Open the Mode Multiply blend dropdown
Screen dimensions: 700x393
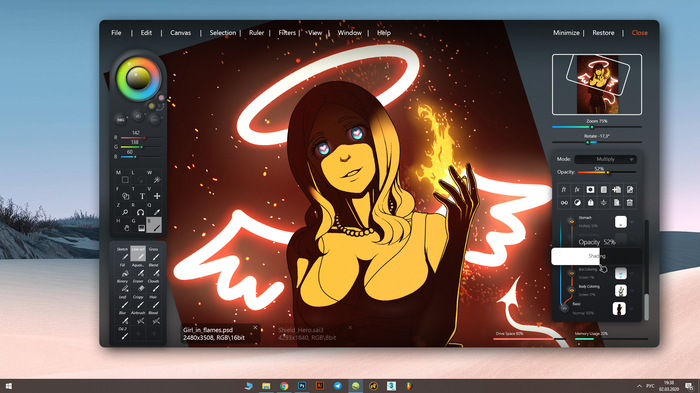(x=605, y=159)
